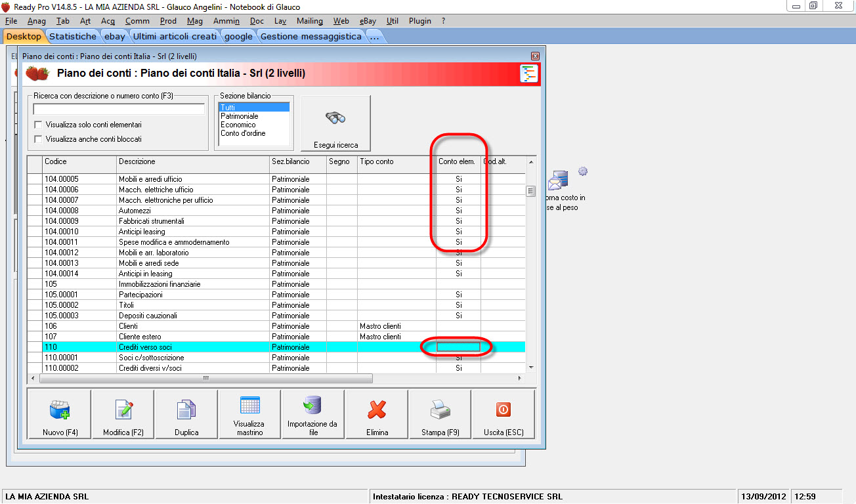Click the Duplica documents icon
The height and width of the screenshot is (504, 856).
tap(186, 409)
